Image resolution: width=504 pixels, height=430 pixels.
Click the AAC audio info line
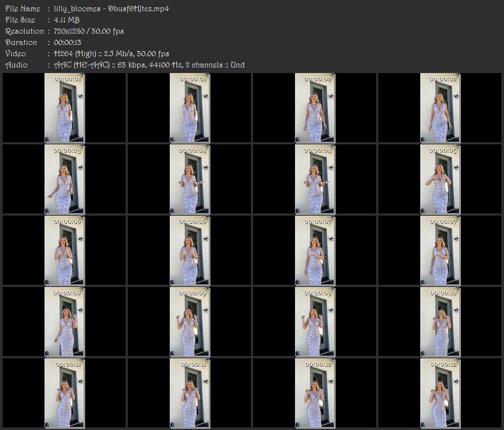click(x=149, y=65)
